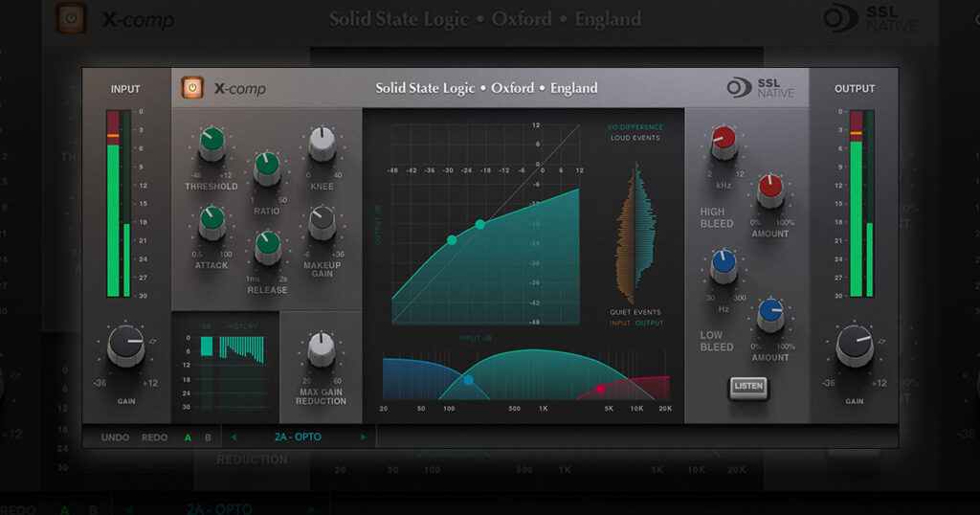Screen dimensions: 980x515
Task: Click the green Output legend label
Action: coord(650,324)
